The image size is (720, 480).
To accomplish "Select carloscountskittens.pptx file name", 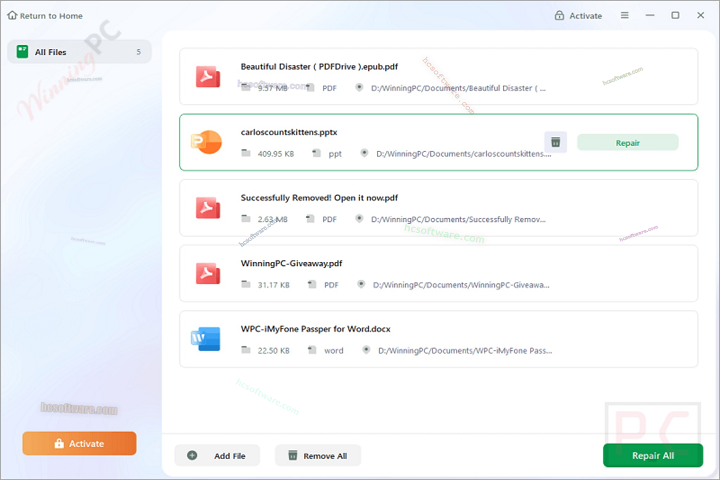I will click(x=289, y=132).
